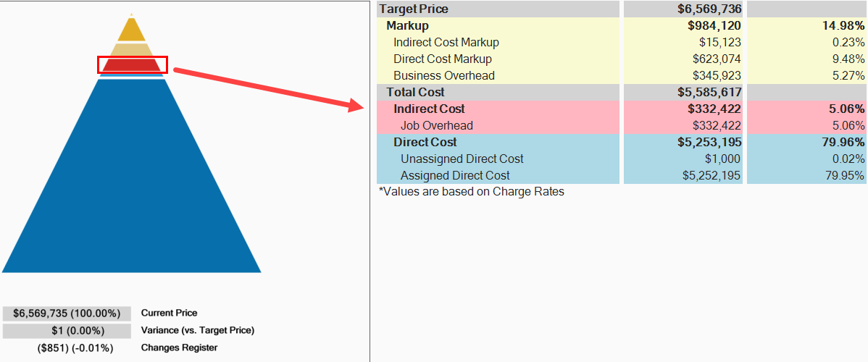Select the Business Overhead row
Image resolution: width=868 pixels, height=362 pixels.
[443, 76]
